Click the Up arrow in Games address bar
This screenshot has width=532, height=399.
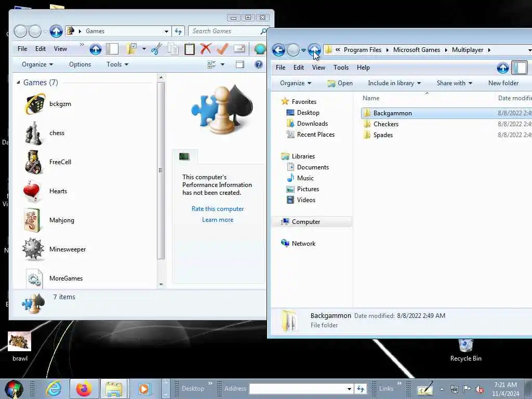[56, 31]
